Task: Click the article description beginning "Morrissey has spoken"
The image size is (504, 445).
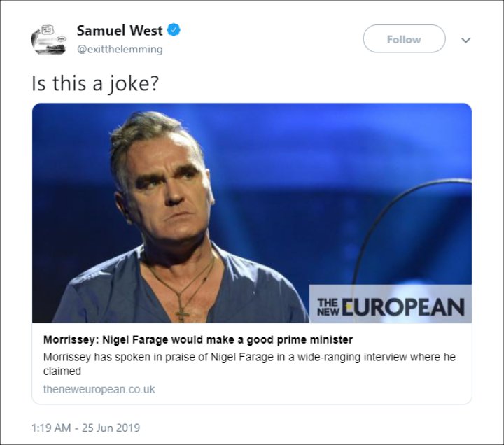Action: 249,364
